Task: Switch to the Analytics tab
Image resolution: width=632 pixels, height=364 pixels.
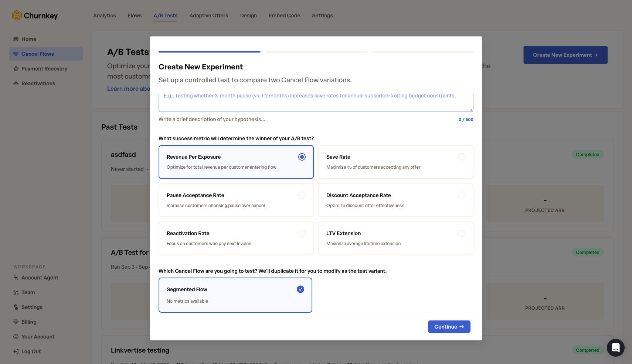Action: pyautogui.click(x=104, y=16)
